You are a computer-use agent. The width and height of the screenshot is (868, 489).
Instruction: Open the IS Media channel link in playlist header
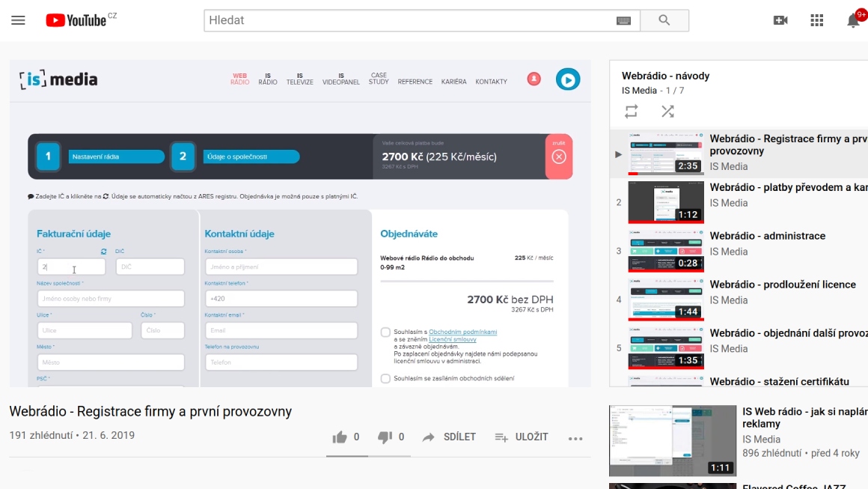(x=639, y=91)
